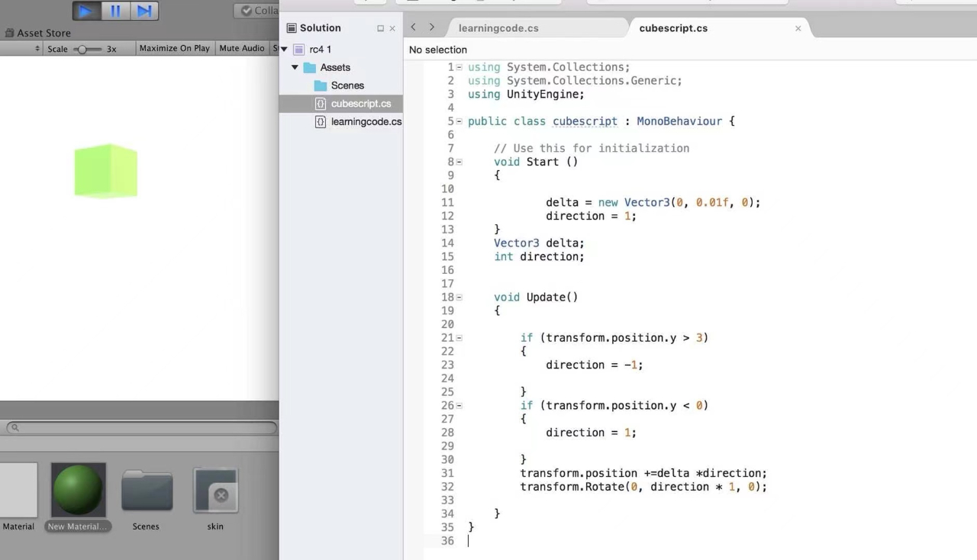The image size is (977, 560).
Task: Toggle Maximize On Play
Action: tap(174, 48)
